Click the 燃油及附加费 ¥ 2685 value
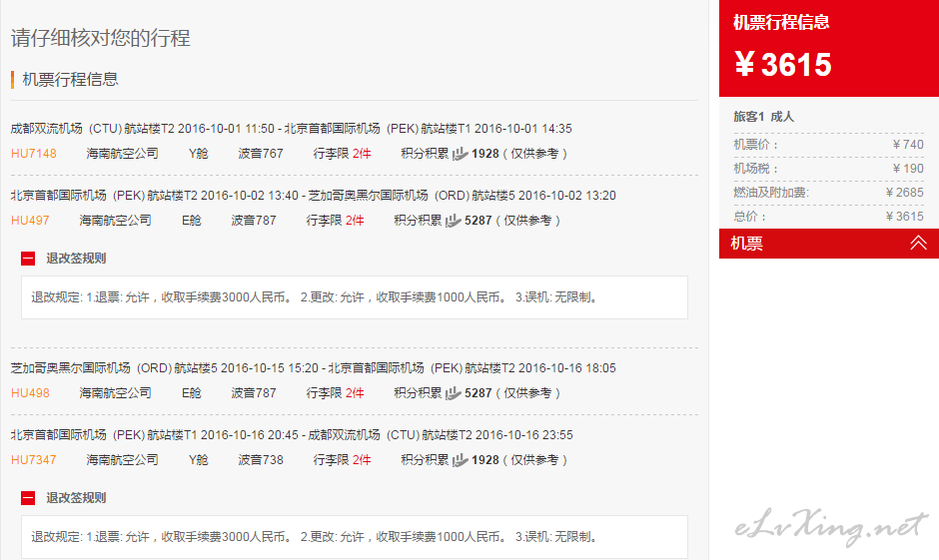The width and height of the screenshot is (939, 560). click(x=905, y=193)
